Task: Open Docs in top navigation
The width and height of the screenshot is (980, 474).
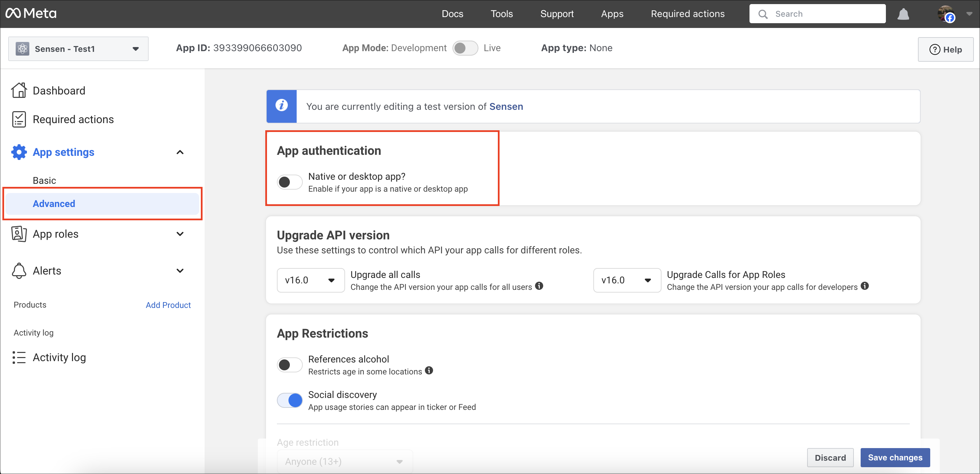Action: (452, 14)
